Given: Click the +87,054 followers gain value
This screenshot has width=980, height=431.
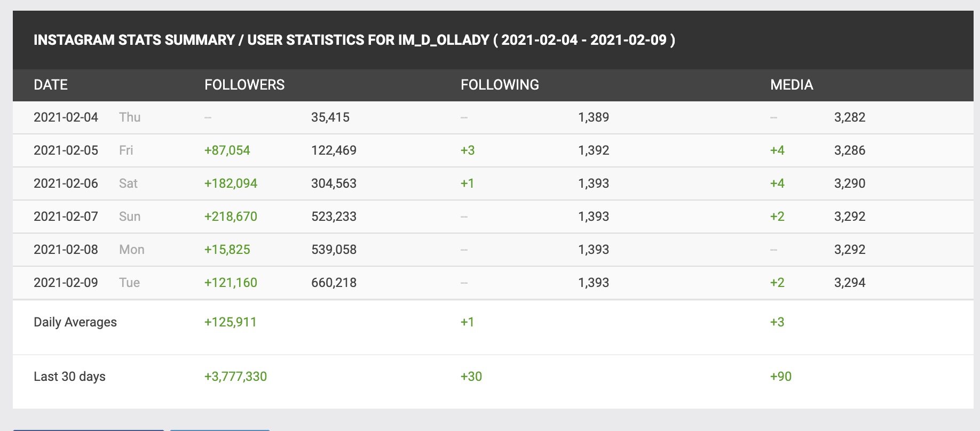Looking at the screenshot, I should click(227, 150).
